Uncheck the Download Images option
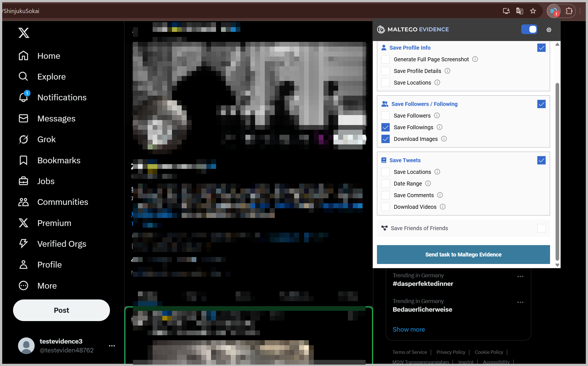Image resolution: width=588 pixels, height=366 pixels. pos(386,139)
